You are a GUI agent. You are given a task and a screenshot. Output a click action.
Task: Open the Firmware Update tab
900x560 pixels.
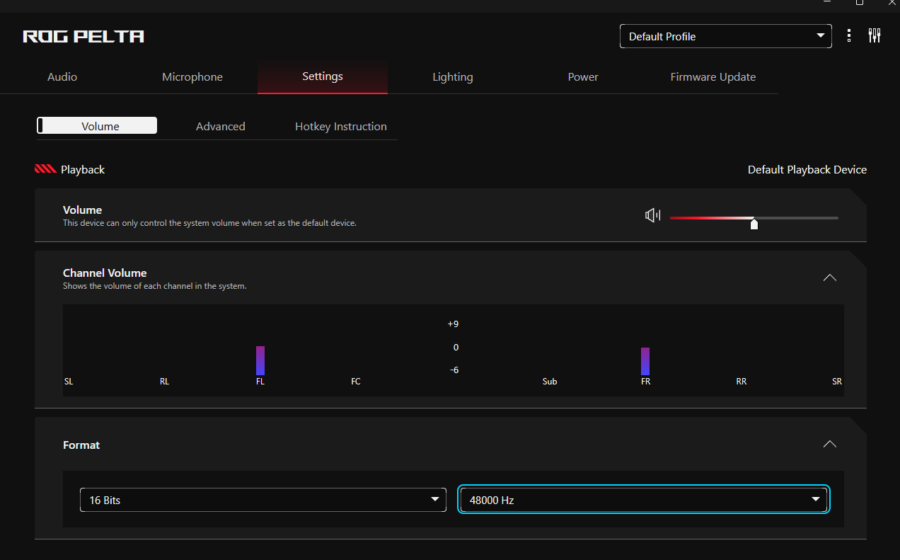click(x=713, y=77)
